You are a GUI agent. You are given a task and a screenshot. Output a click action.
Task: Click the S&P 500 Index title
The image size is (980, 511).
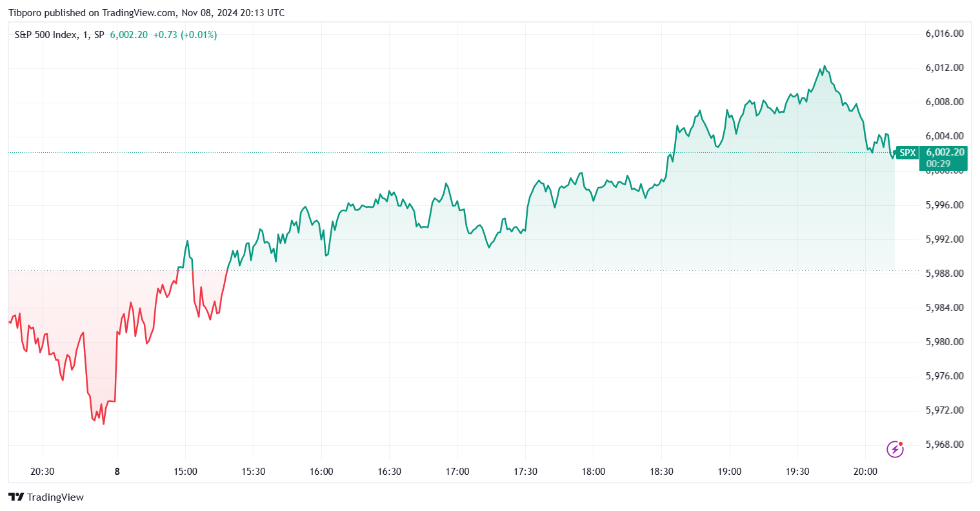[45, 35]
